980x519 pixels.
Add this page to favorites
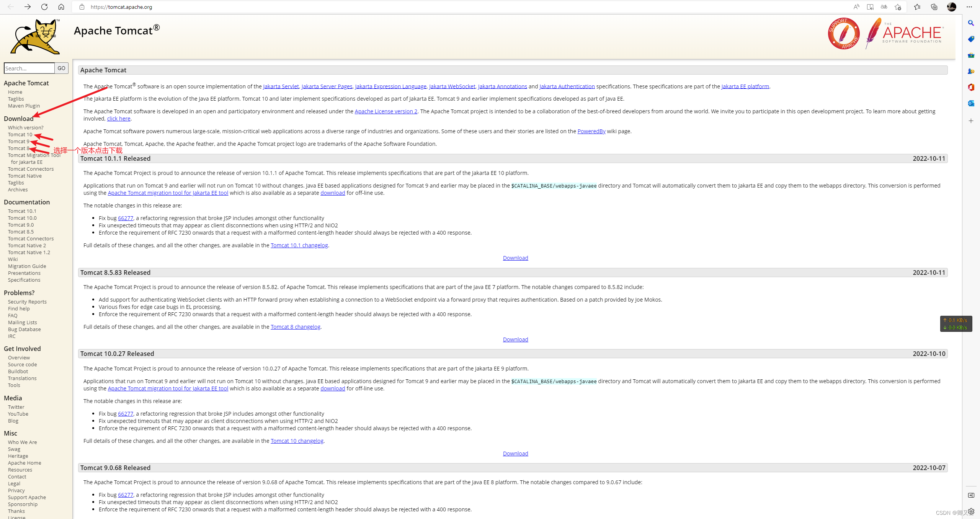pyautogui.click(x=898, y=7)
